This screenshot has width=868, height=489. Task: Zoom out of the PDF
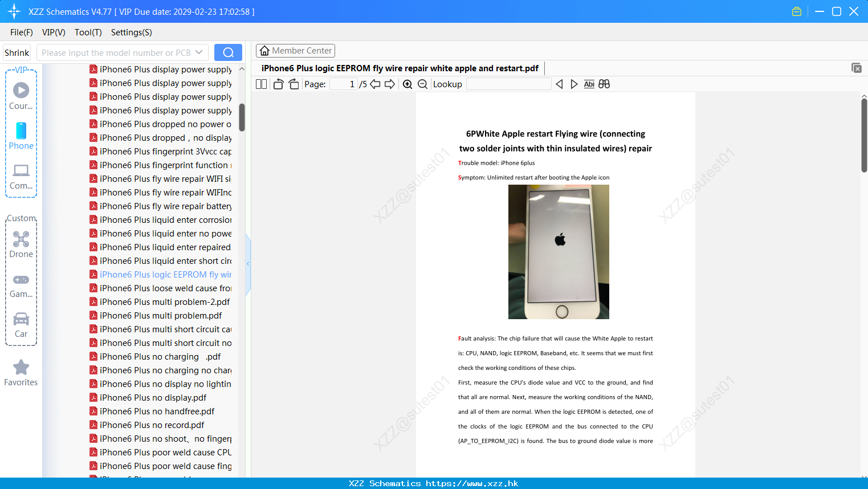click(423, 84)
